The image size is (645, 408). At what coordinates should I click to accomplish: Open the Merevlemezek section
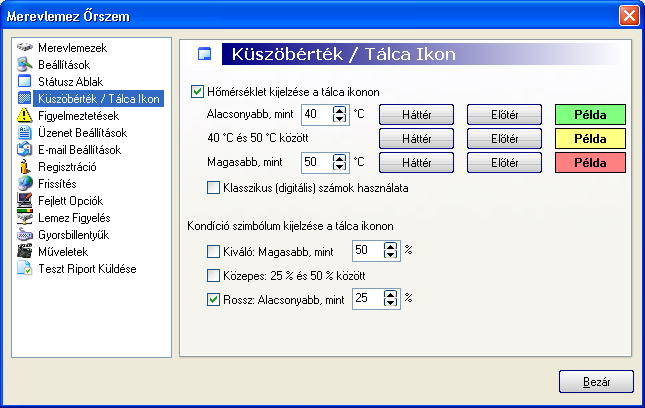[72, 48]
